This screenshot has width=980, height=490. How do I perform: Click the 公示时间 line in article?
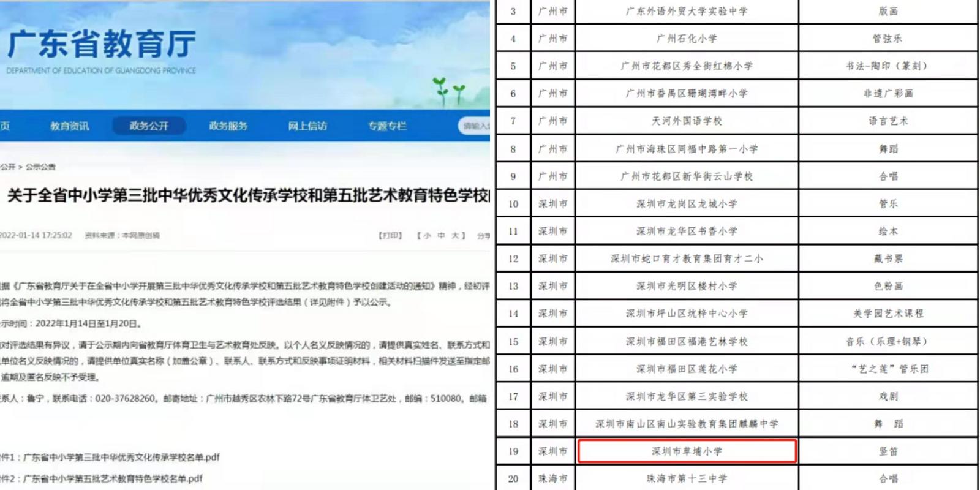(71, 323)
